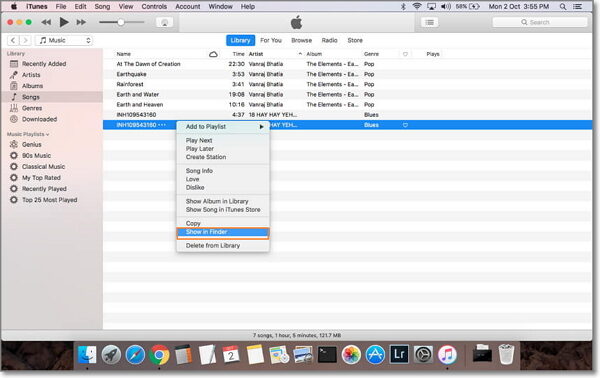This screenshot has width=600, height=378.
Task: Switch to the For You tab
Action: tap(271, 40)
